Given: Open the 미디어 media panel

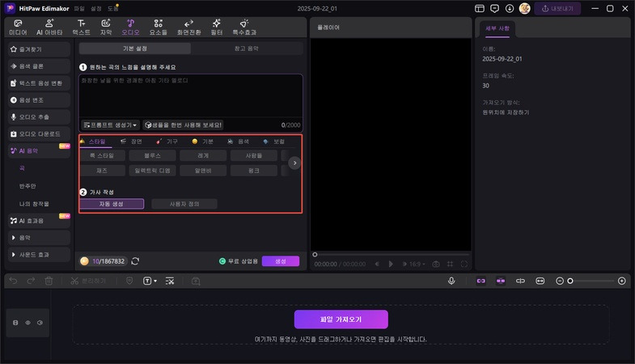Looking at the screenshot, I should point(18,28).
